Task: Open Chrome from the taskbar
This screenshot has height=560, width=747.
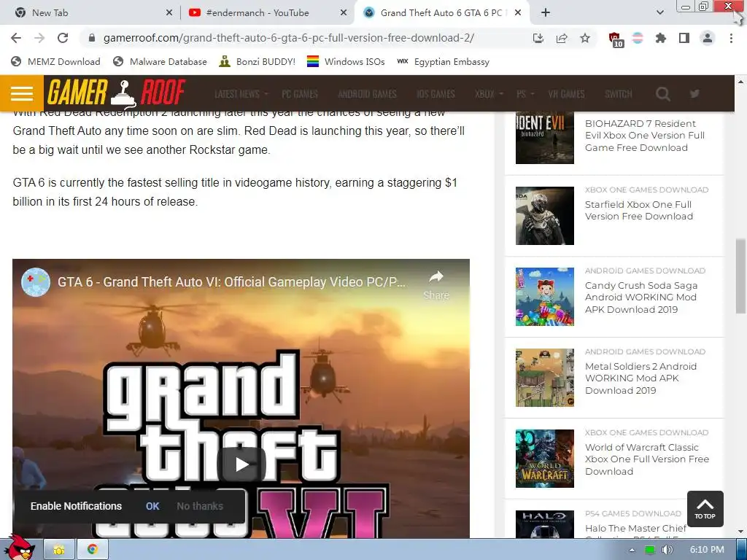Action: (93, 550)
